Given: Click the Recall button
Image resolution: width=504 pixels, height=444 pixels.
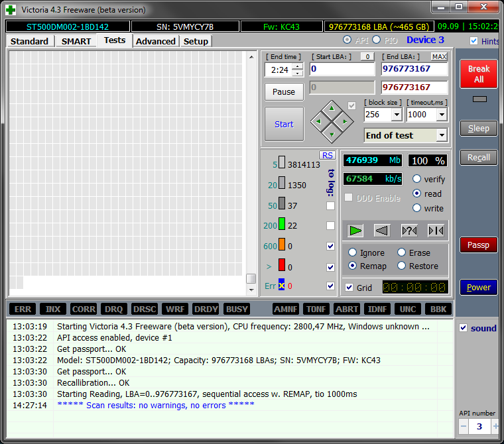Looking at the screenshot, I should pyautogui.click(x=479, y=158).
